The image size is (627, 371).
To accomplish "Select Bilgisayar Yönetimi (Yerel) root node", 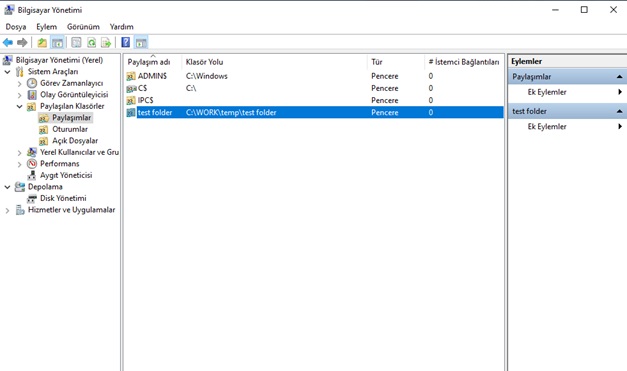I will [59, 60].
